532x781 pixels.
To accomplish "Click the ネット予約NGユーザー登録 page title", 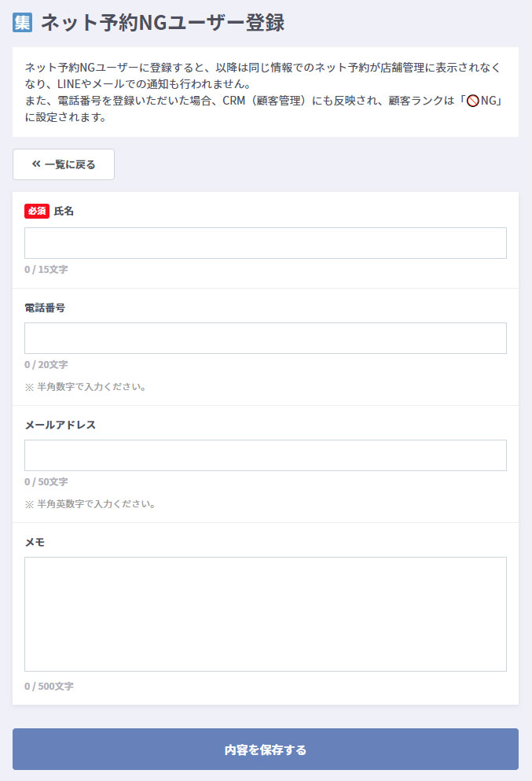I will click(x=162, y=22).
